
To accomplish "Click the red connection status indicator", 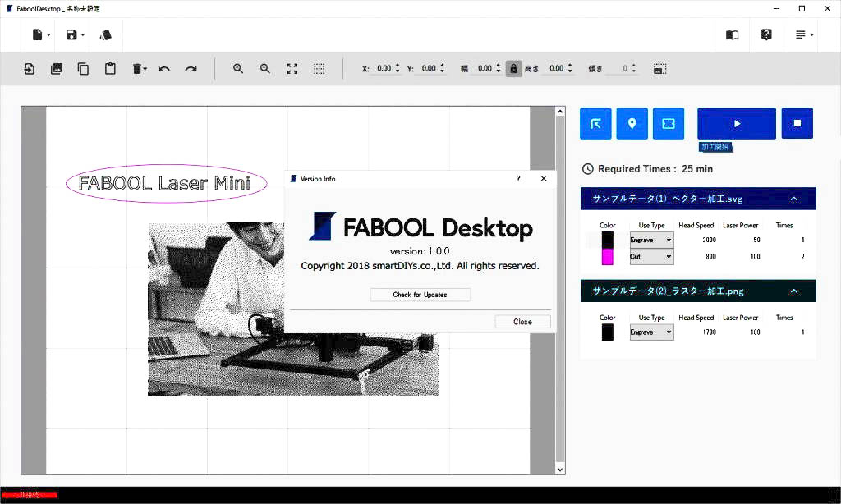I will tap(29, 495).
